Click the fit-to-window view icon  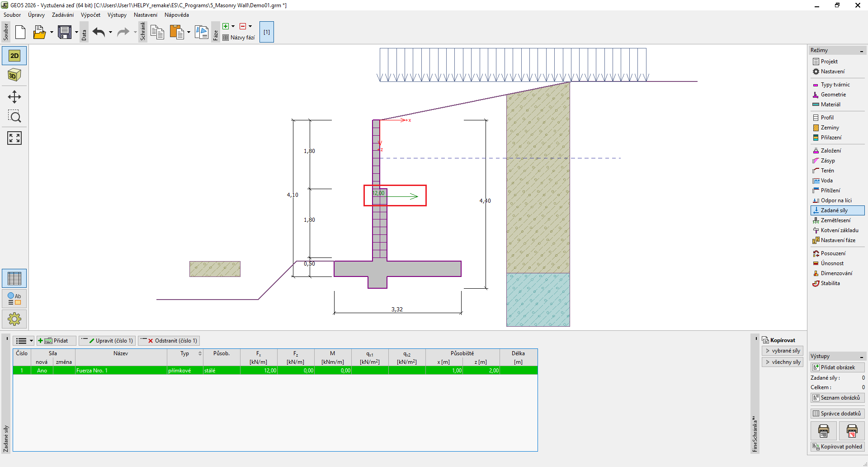[x=14, y=138]
